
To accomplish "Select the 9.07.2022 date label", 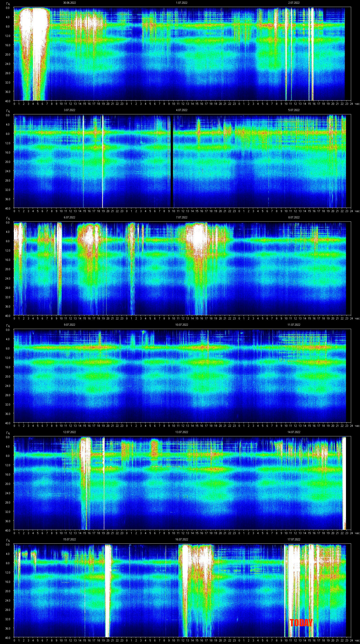I will (x=69, y=325).
